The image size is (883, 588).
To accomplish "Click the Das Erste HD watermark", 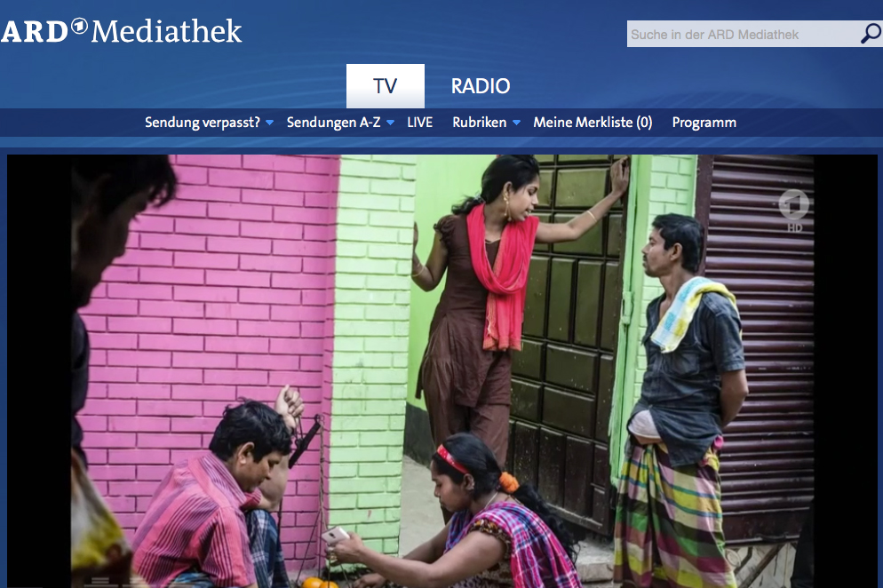I will click(x=794, y=211).
